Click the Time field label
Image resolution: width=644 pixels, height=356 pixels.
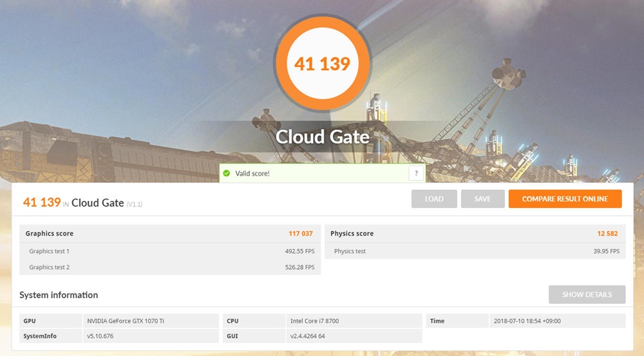437,321
